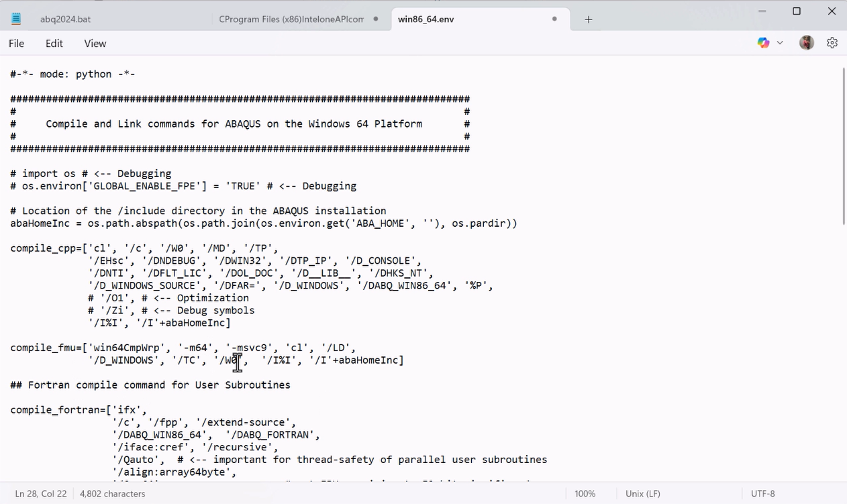The height and width of the screenshot is (504, 847).
Task: Click the 100% zoom level indicator
Action: (585, 493)
